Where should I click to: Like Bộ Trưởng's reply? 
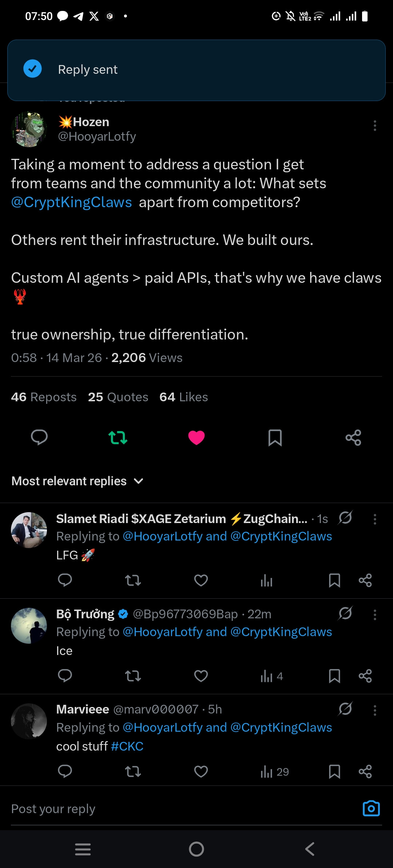point(201,676)
